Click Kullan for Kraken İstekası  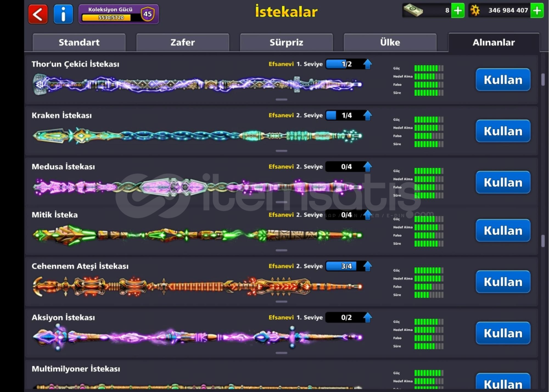pyautogui.click(x=503, y=131)
